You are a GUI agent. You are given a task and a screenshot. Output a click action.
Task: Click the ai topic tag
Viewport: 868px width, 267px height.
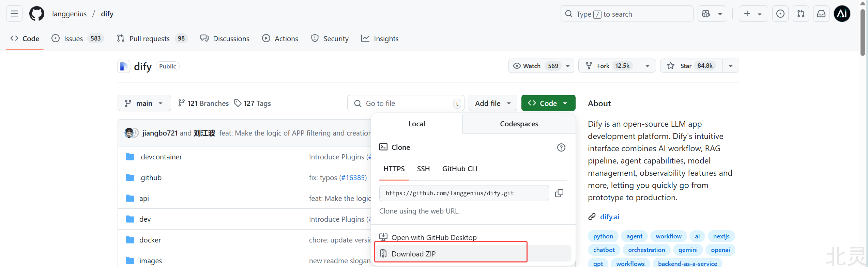tap(697, 236)
